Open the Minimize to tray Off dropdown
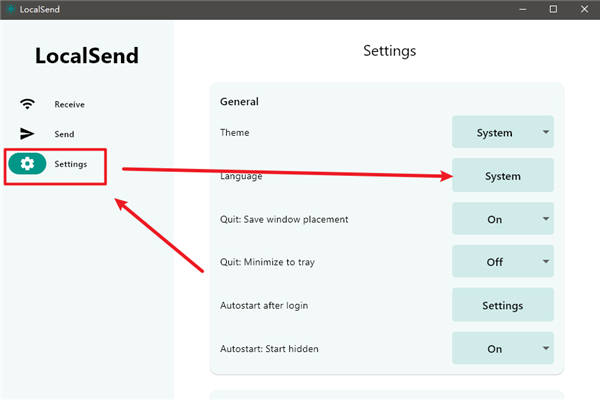 502,262
